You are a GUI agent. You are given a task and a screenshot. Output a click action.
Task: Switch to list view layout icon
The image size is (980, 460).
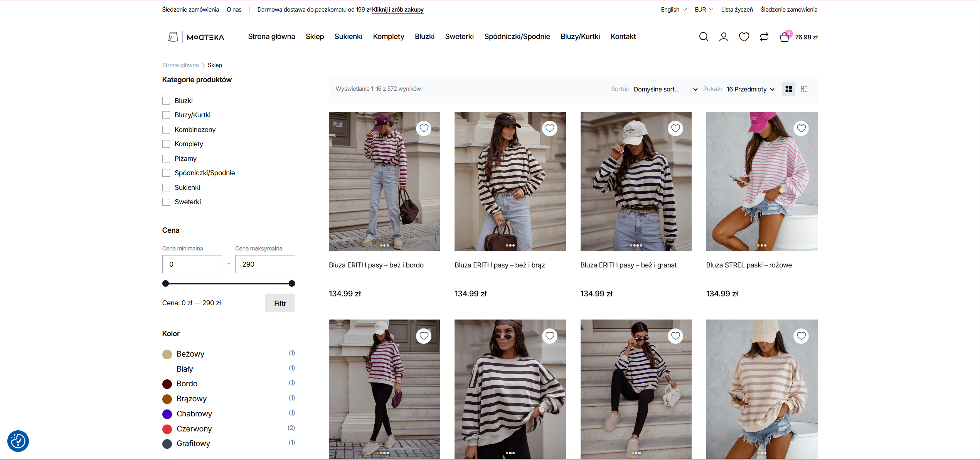click(x=804, y=89)
